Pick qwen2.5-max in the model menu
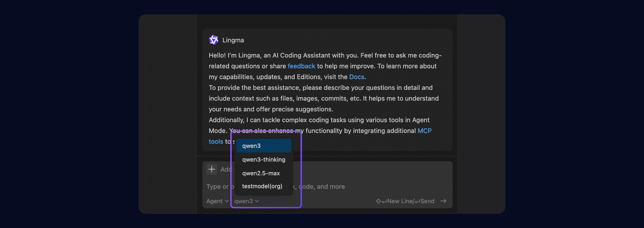The image size is (644, 228). pos(261,173)
